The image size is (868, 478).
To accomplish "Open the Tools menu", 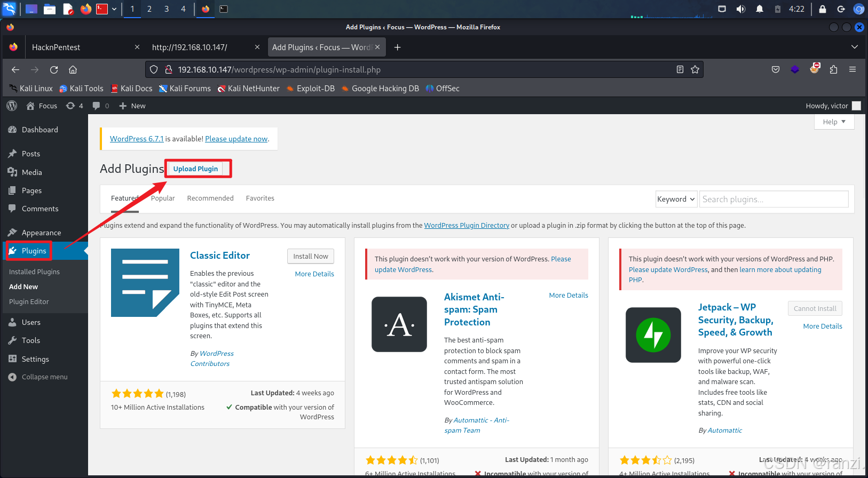I will click(30, 340).
